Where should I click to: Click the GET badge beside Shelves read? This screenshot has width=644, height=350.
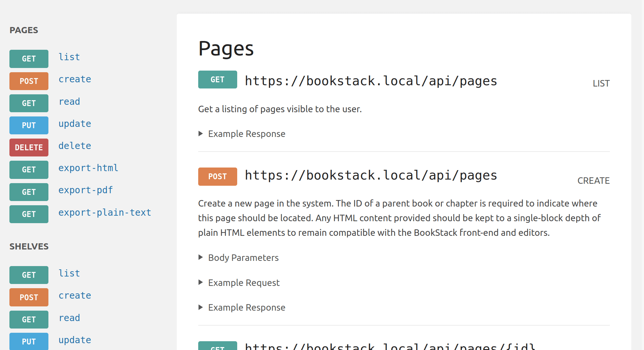coord(29,319)
